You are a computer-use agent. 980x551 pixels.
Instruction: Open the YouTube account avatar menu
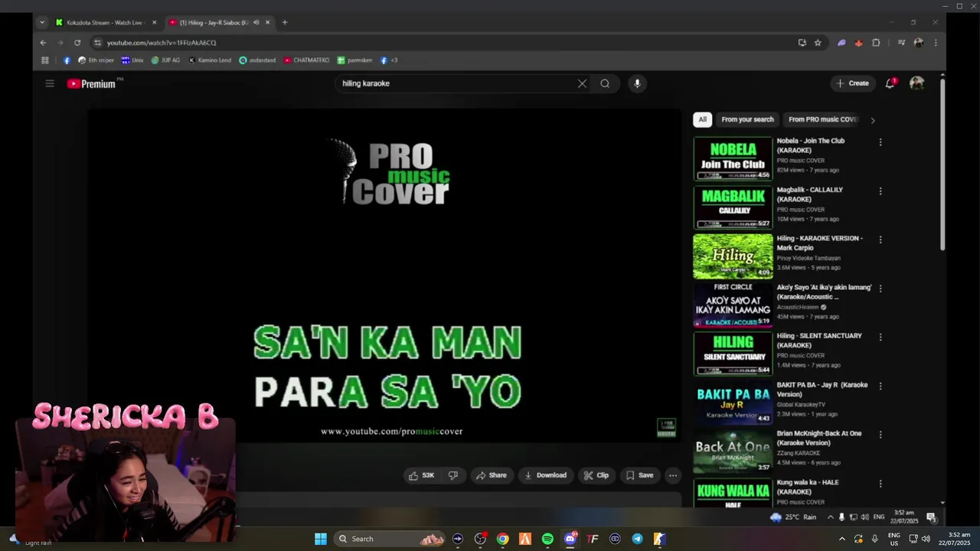[x=916, y=83]
